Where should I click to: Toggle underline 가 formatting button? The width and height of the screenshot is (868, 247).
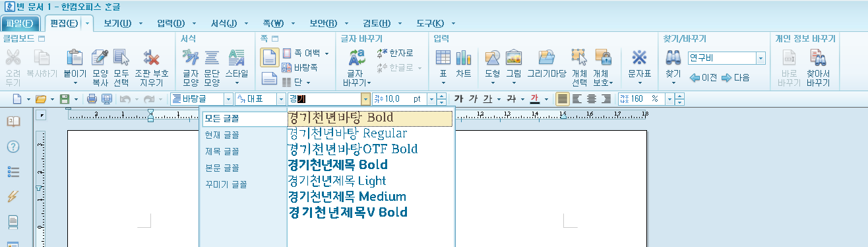[x=487, y=98]
